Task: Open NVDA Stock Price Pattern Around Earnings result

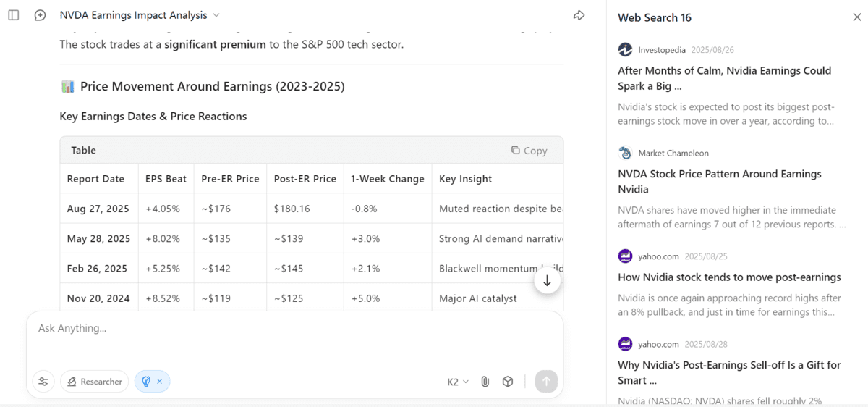Action: click(x=719, y=181)
